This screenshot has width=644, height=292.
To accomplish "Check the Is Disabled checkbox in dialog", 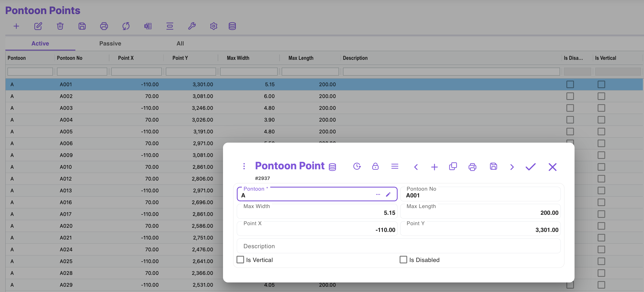I will [x=403, y=260].
